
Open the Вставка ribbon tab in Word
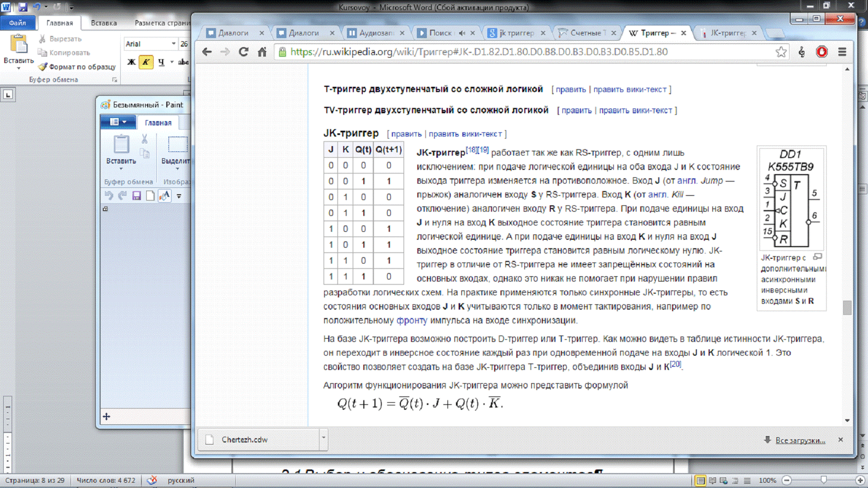coord(104,23)
